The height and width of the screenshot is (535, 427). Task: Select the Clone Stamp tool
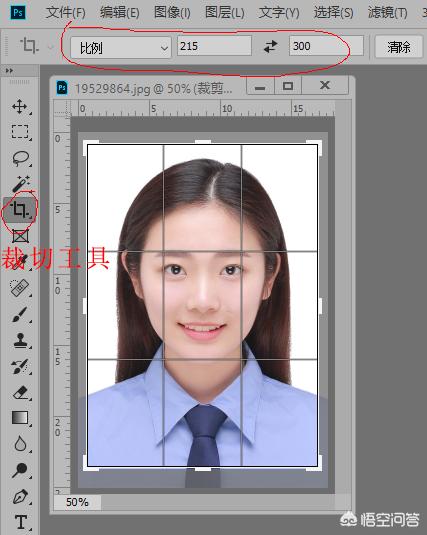coord(20,341)
